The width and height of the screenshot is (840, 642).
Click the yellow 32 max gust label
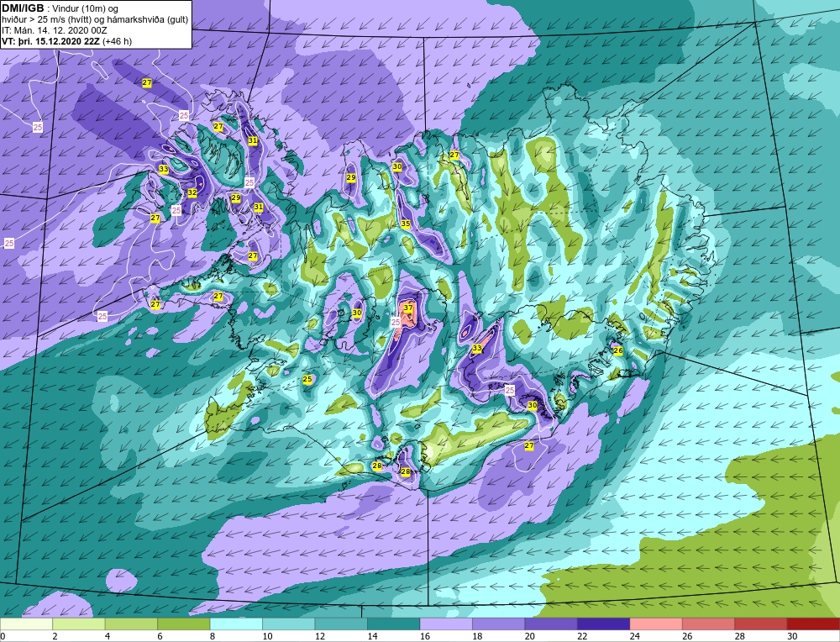[192, 192]
